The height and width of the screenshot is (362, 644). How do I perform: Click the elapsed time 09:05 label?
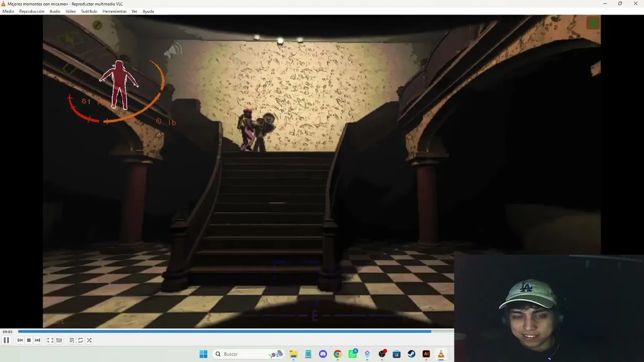pyautogui.click(x=8, y=332)
